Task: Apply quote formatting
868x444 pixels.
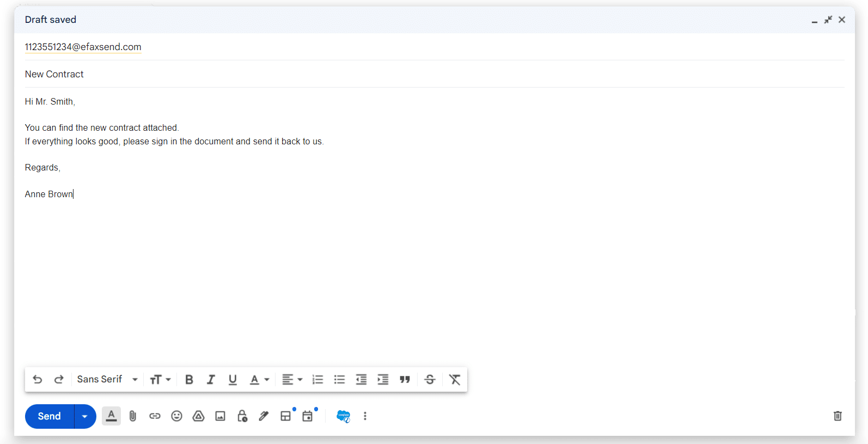Action: (x=405, y=379)
